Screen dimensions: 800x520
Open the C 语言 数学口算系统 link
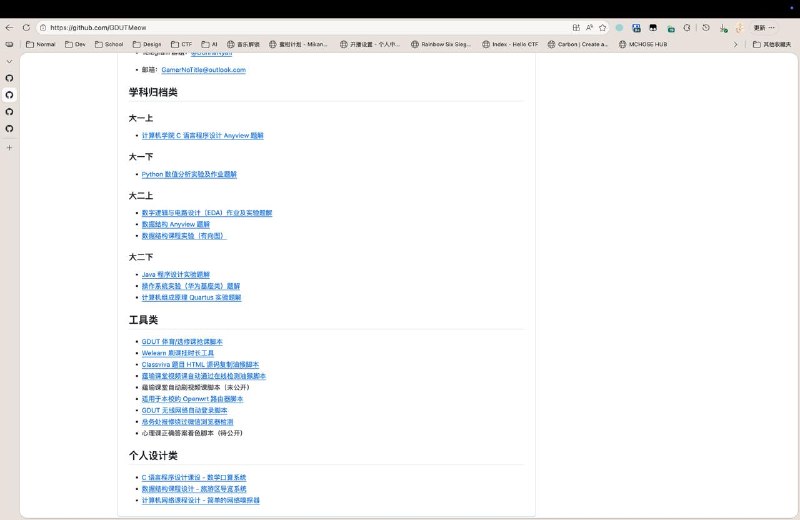(x=194, y=478)
